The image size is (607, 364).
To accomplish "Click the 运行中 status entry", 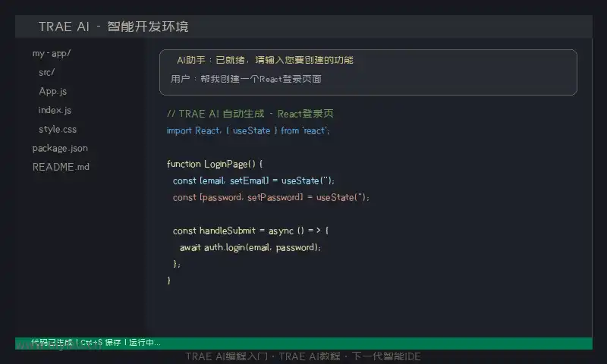I will (x=145, y=342).
